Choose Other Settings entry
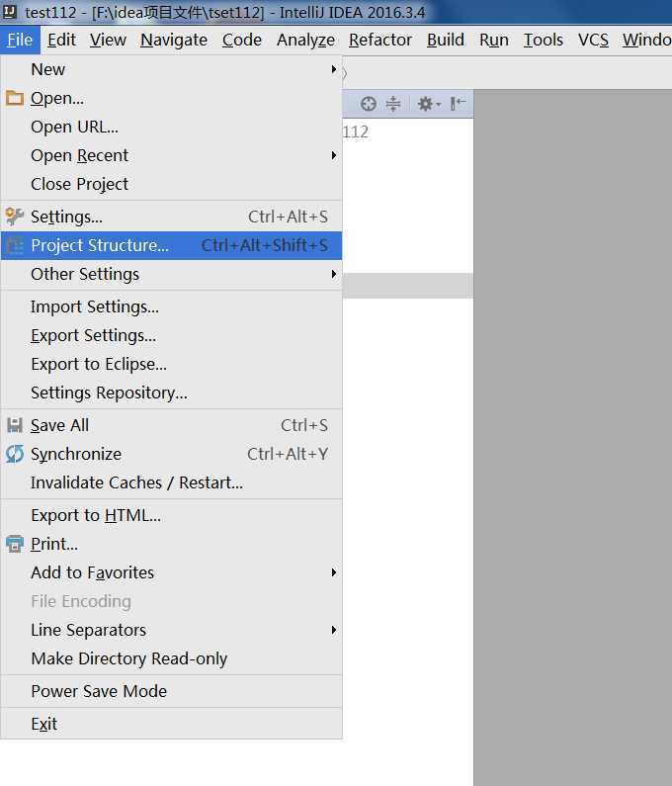Screen dimensions: 672x786 pyautogui.click(x=171, y=274)
